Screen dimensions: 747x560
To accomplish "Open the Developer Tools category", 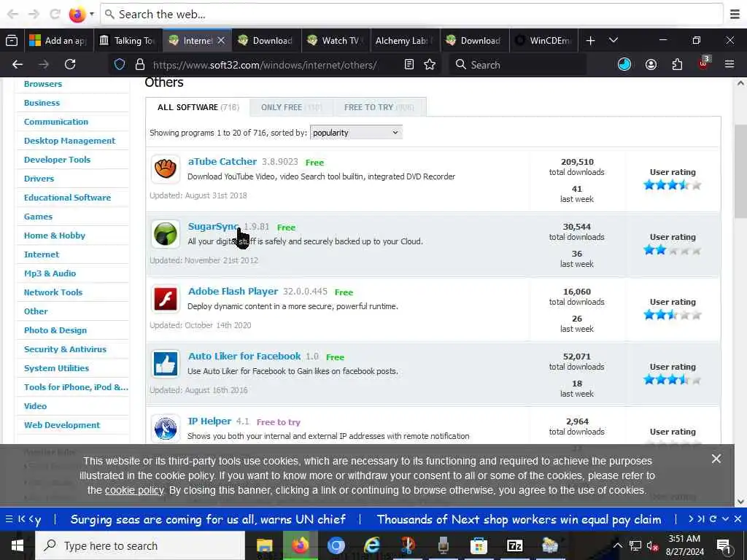I will tap(57, 160).
